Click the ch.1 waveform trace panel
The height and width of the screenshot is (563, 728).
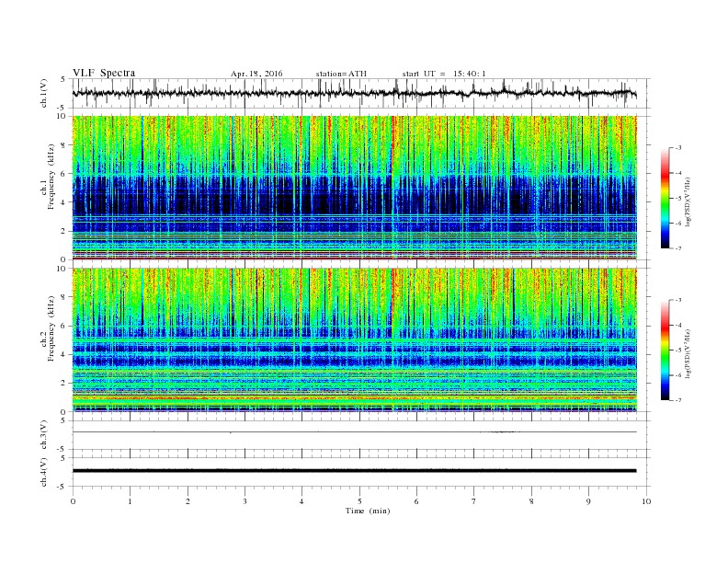[x=361, y=93]
